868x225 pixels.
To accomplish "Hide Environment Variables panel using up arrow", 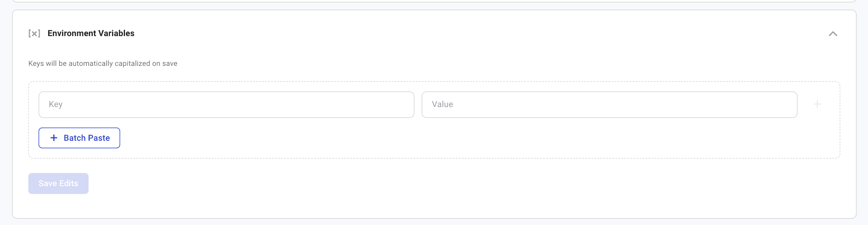I will tap(833, 34).
